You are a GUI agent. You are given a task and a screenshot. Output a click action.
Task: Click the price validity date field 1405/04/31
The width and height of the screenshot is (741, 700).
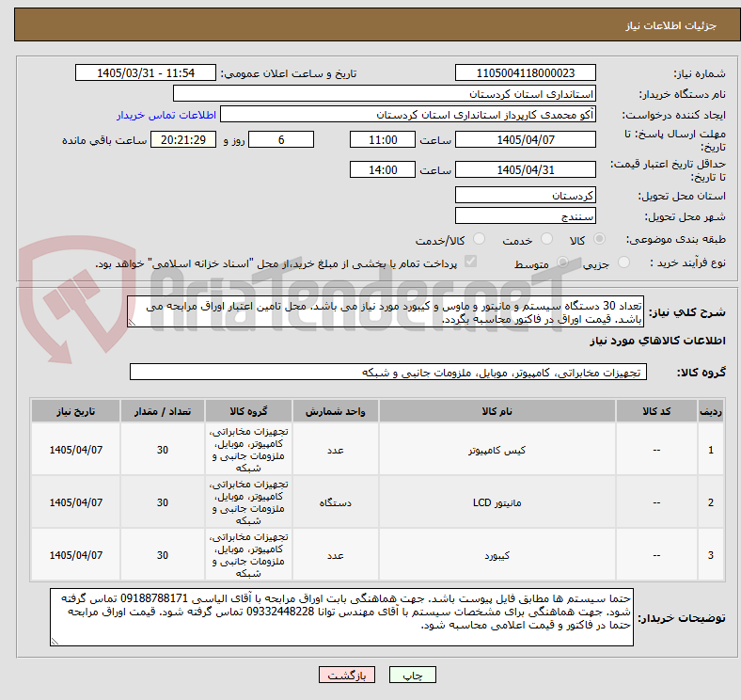point(525,169)
